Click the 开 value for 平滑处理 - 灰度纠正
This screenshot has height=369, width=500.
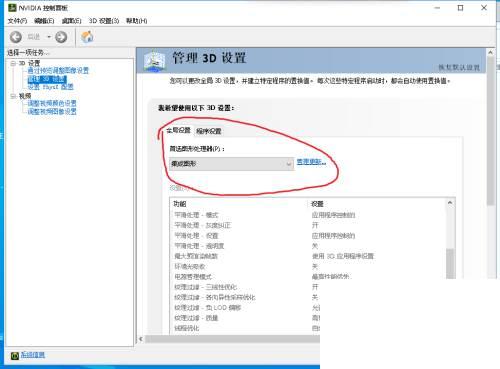coord(315,225)
